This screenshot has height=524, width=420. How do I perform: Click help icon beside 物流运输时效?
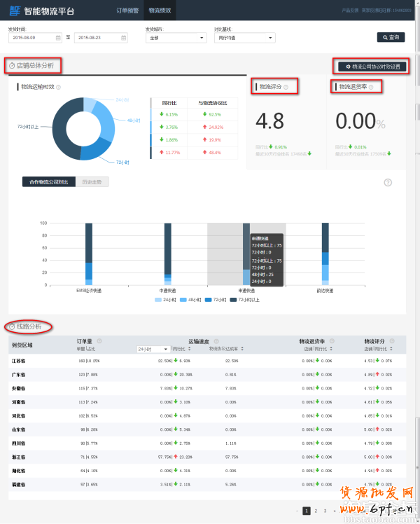point(58,87)
